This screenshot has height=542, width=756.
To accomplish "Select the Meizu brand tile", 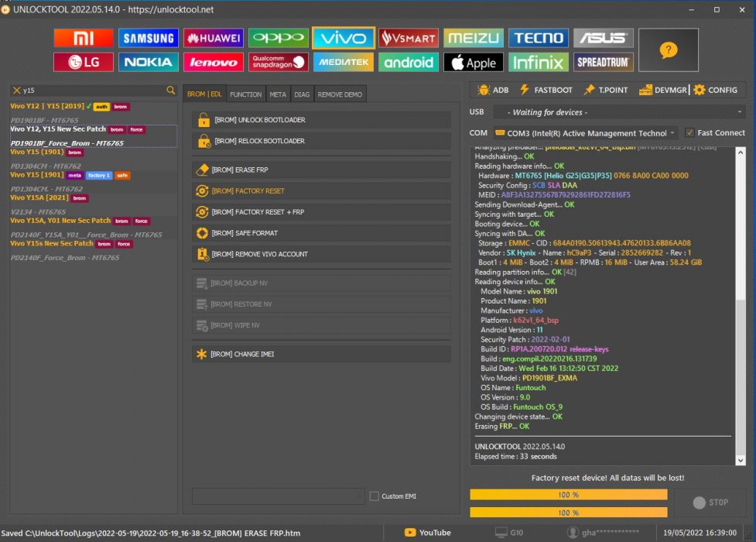I will [473, 38].
